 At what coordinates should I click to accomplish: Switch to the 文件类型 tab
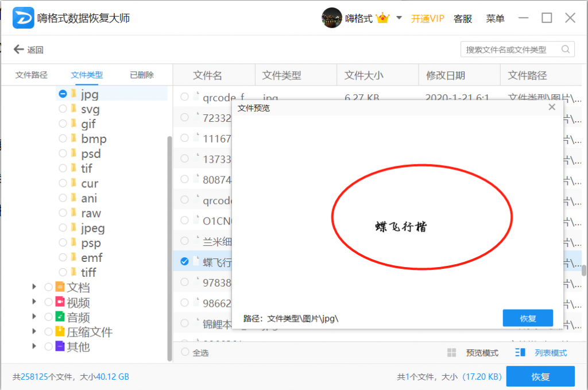coord(87,75)
